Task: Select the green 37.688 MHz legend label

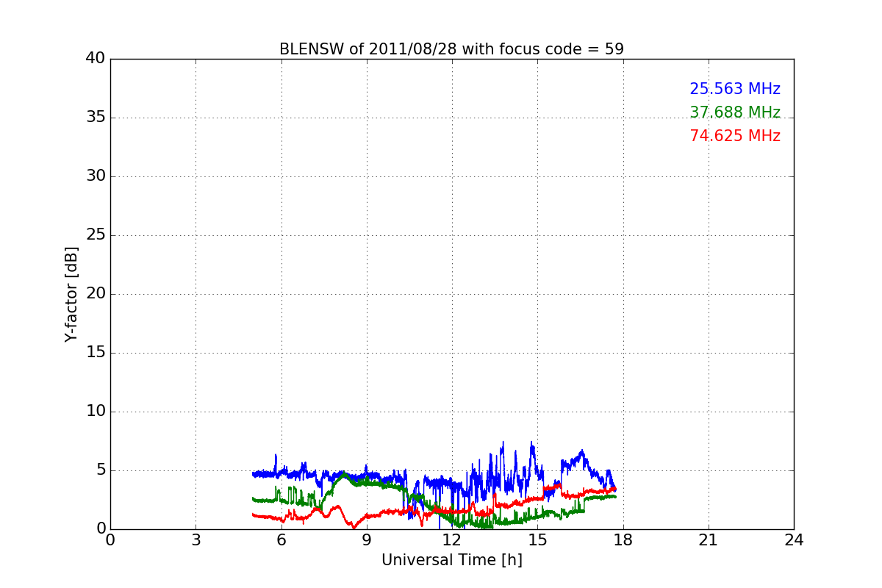Action: coord(735,112)
